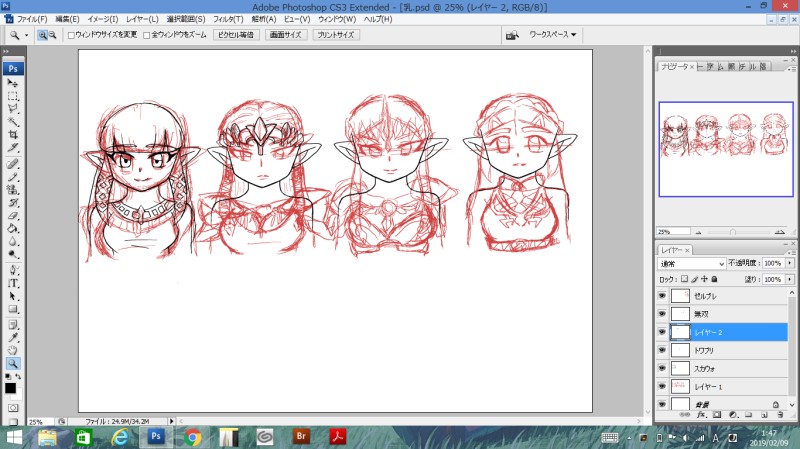The width and height of the screenshot is (800, 449).
Task: Select the Hand tool
Action: coord(13,351)
